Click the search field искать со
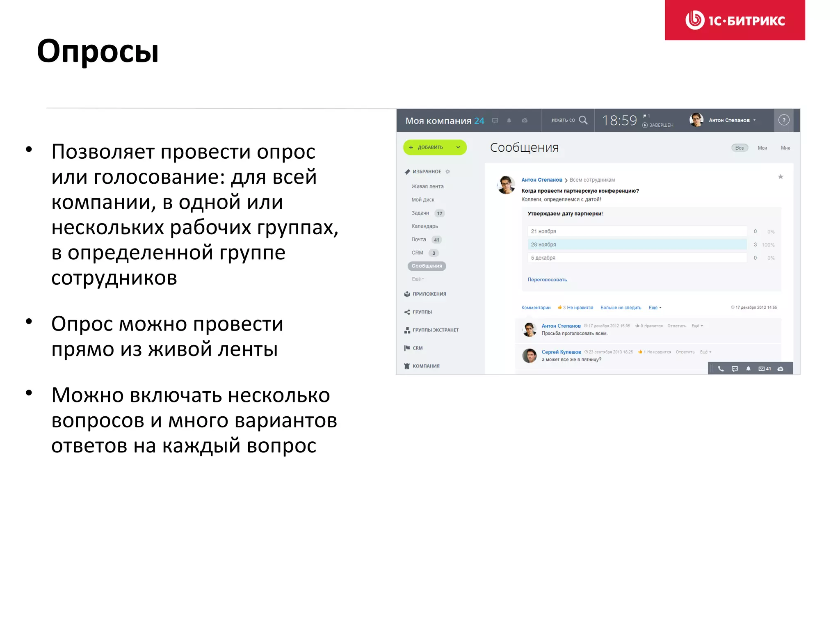 point(563,120)
